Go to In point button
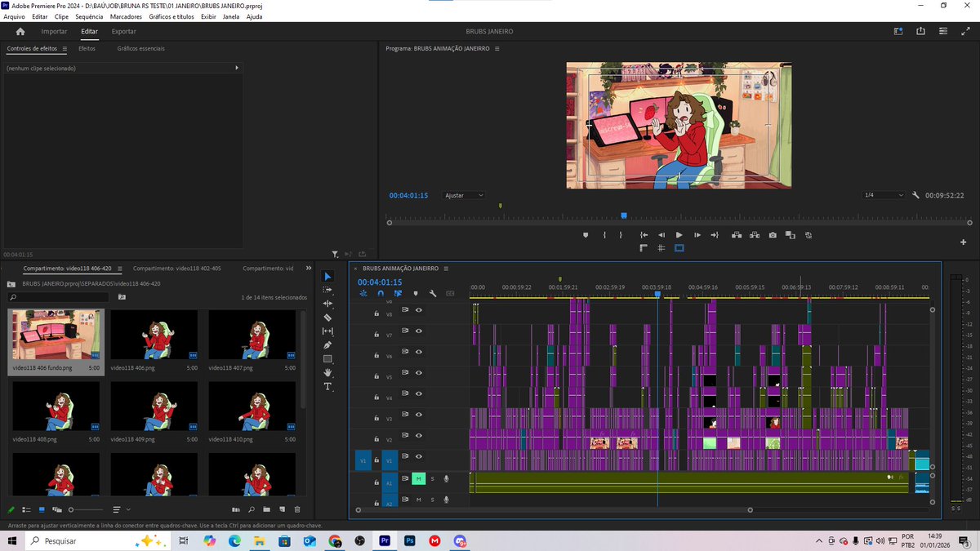Screen dimensions: 980x551 click(644, 235)
